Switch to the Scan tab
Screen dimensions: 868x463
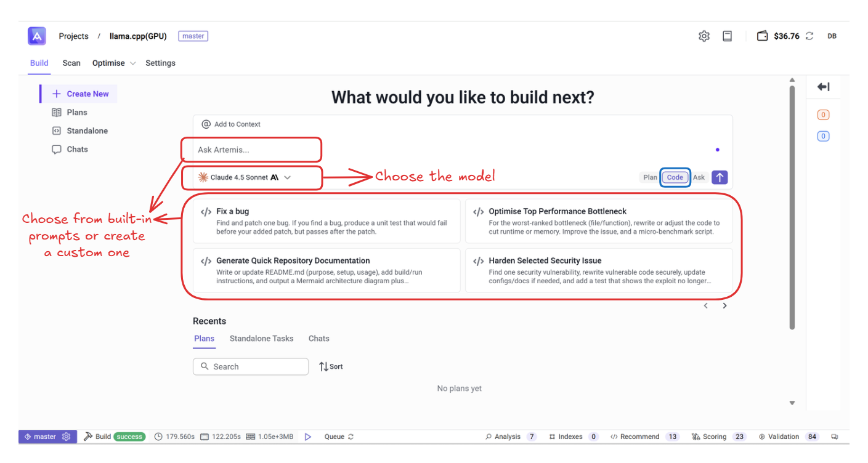point(71,63)
